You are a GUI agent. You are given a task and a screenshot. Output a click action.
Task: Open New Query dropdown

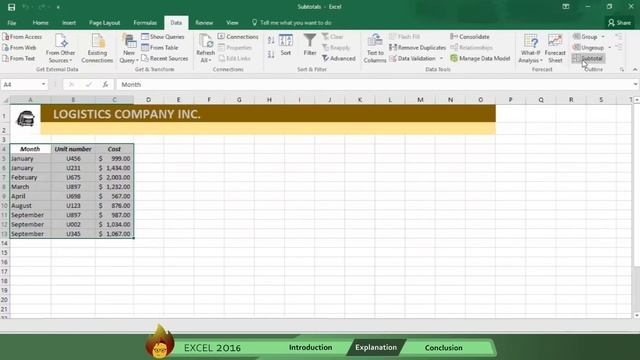click(129, 48)
